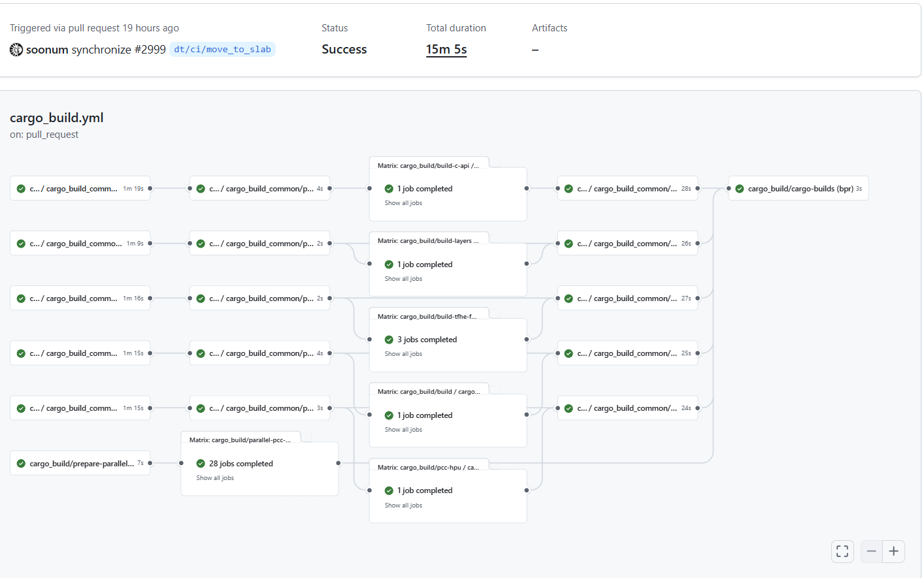Expand Show all jobs under parallel-pcc matrix
Viewport: 924px width, 578px height.
pos(215,478)
